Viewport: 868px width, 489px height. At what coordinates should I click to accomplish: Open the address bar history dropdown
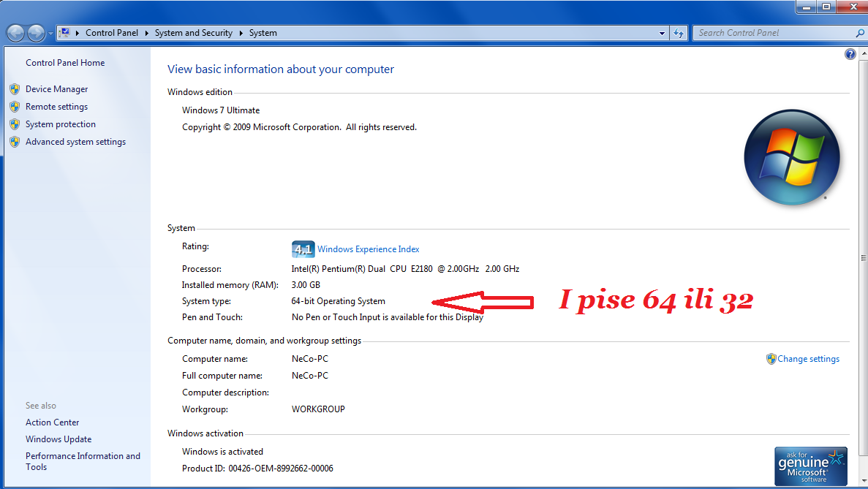click(662, 33)
